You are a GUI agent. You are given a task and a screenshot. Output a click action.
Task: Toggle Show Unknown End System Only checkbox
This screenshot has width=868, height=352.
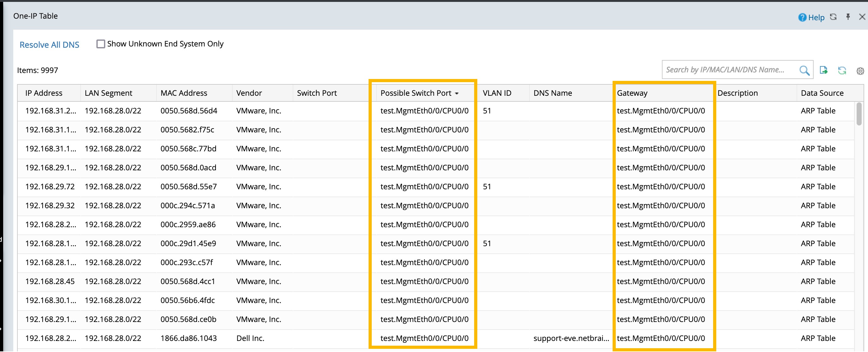coord(101,44)
